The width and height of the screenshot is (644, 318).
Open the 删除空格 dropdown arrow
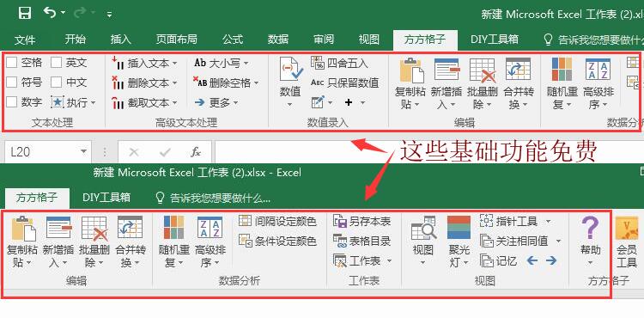(x=256, y=83)
